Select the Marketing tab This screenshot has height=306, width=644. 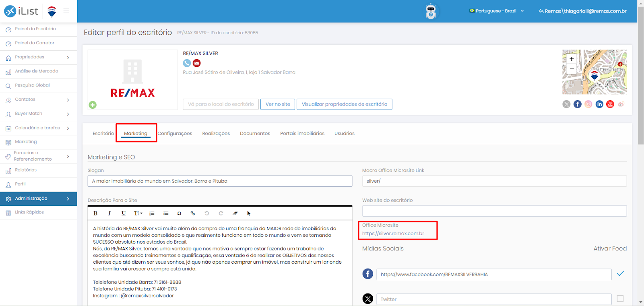(136, 133)
